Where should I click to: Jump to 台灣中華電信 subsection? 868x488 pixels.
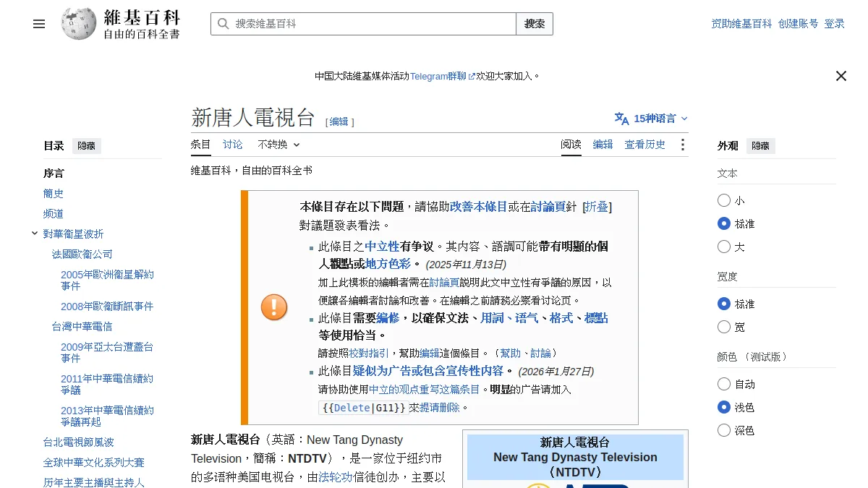tap(82, 327)
